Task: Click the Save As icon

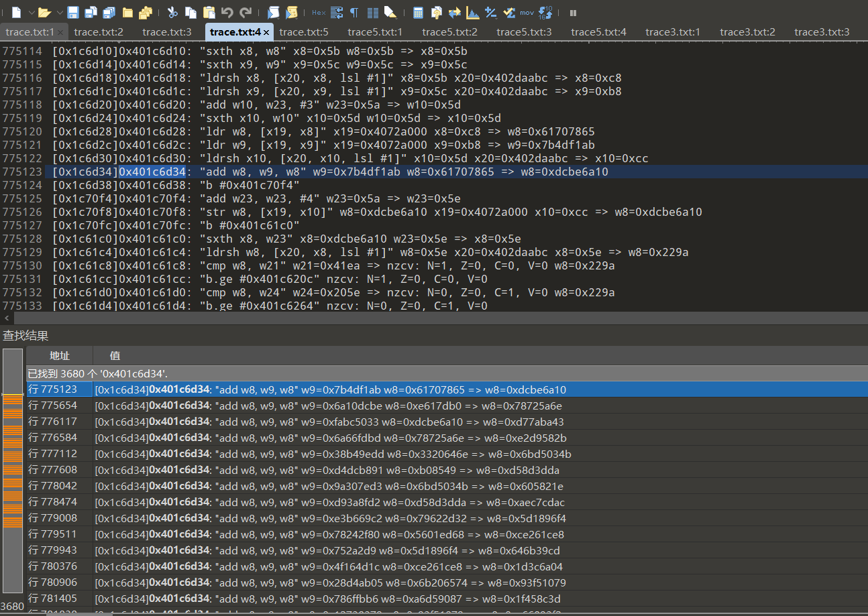Action: click(x=91, y=12)
